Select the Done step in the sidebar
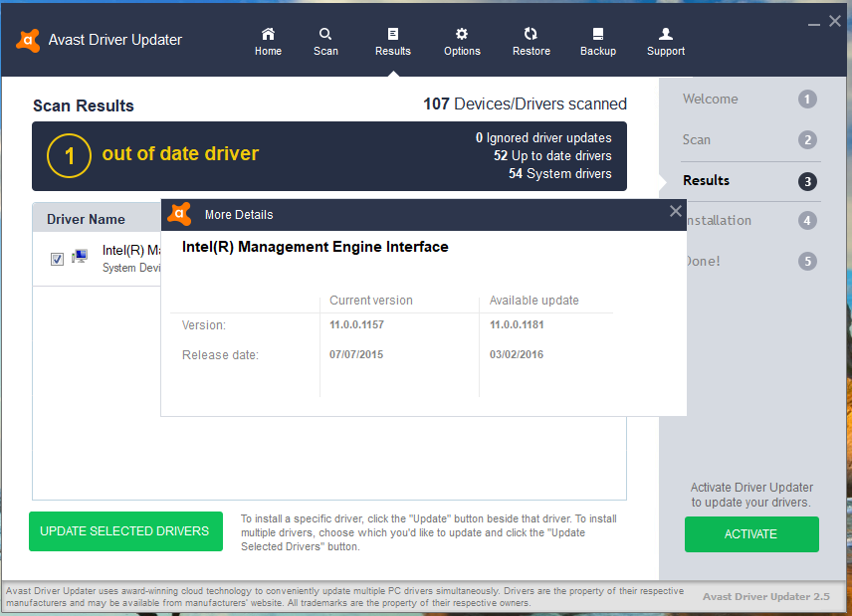 (x=706, y=261)
